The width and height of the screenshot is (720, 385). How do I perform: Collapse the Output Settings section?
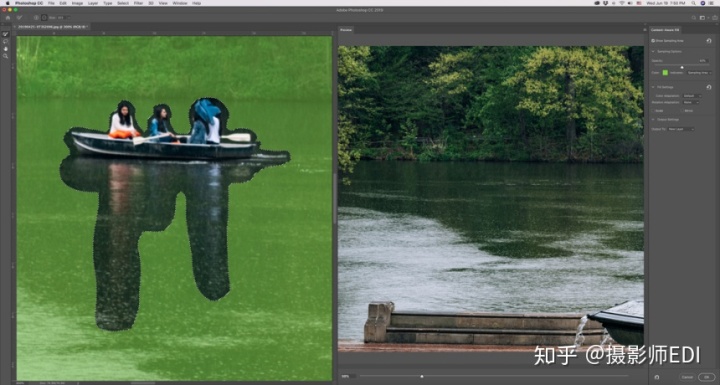[x=653, y=119]
